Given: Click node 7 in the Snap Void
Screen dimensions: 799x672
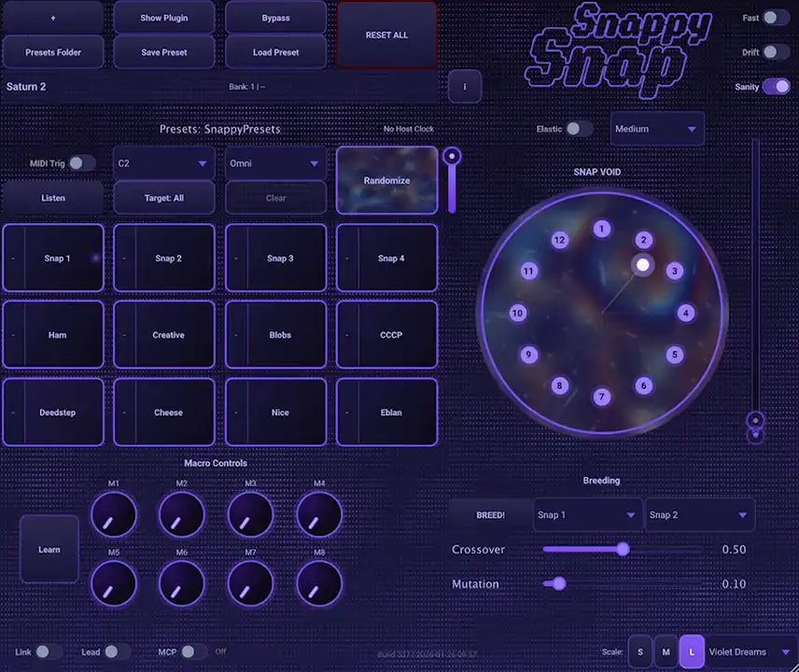Looking at the screenshot, I should tap(602, 398).
